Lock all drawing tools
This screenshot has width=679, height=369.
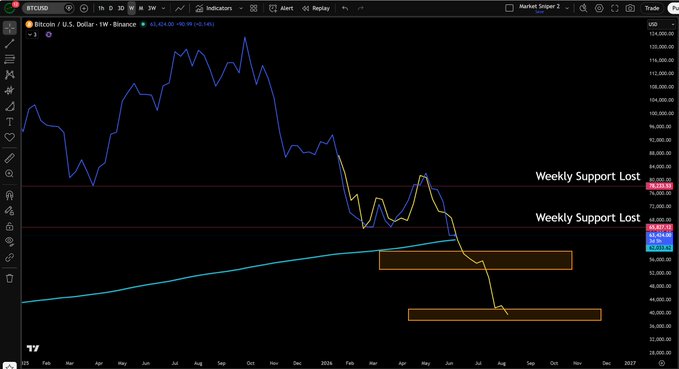pos(10,226)
